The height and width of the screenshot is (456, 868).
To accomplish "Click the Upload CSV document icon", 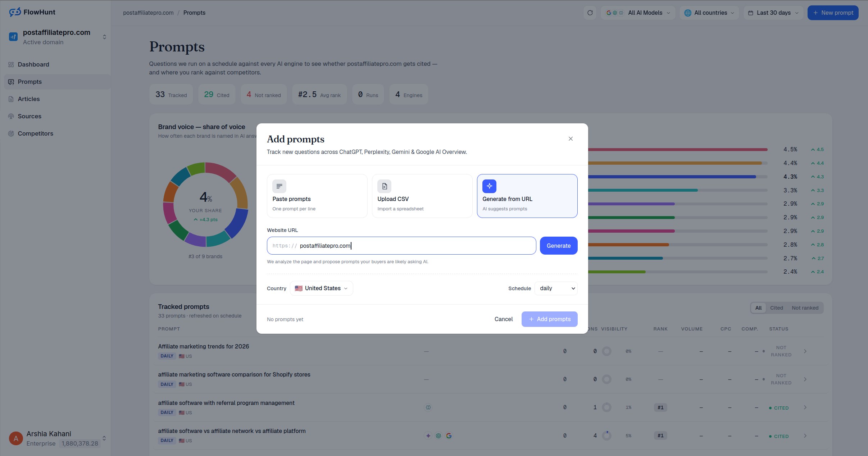I will point(384,186).
